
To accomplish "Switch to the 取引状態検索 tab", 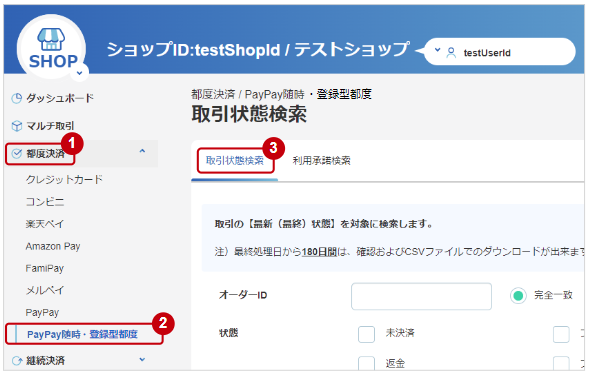I will 235,161.
